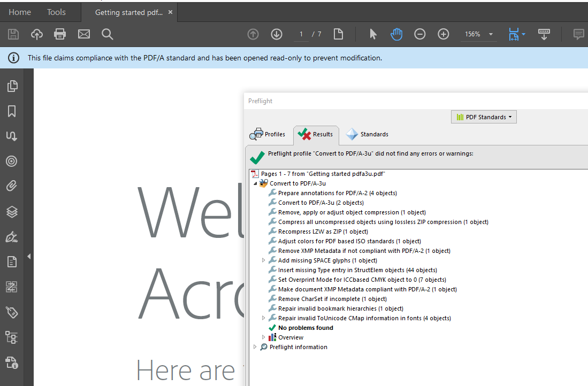Open the comment tool
588x386 pixels.
click(578, 34)
